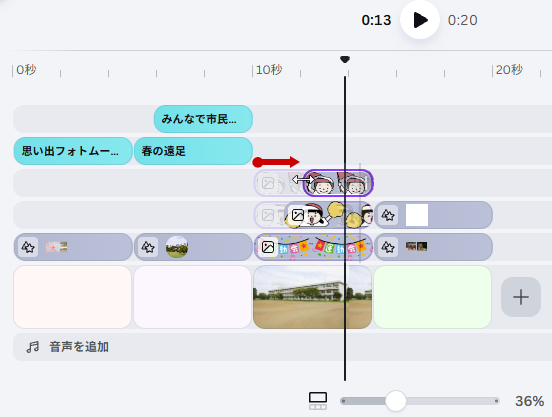Viewport: 552px width, 417px height.
Task: Click image icon on cheerleader pom-pom clip
Action: [x=298, y=215]
